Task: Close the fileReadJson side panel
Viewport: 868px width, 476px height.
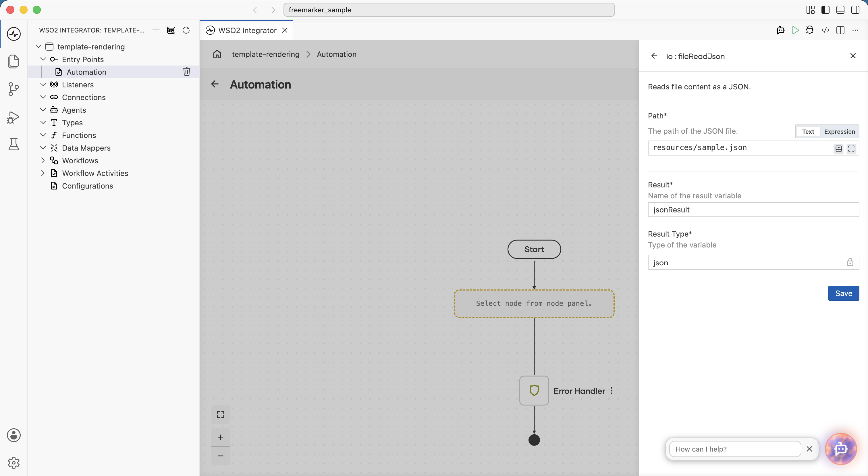Action: (x=853, y=56)
